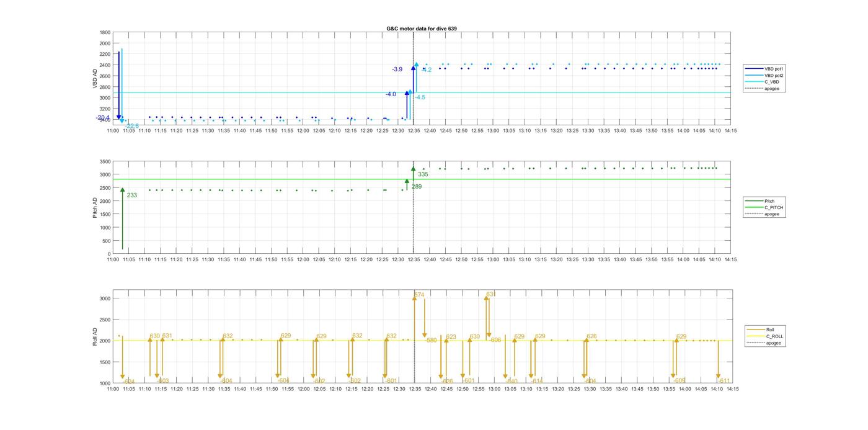The image size is (868, 430).
Task: Click the dark blue VBD pot1 arrow near 11:00
Action: point(118,86)
